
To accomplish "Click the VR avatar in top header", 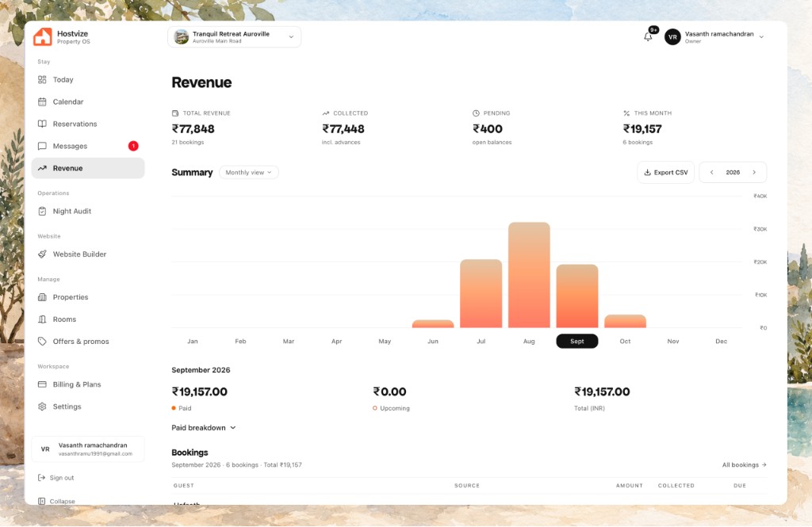I will point(672,36).
